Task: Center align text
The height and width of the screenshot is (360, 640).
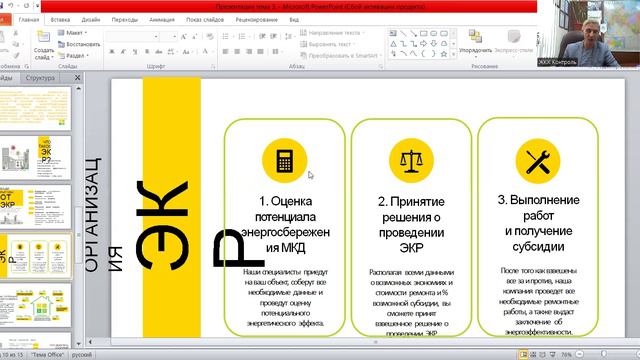Action: pos(237,52)
